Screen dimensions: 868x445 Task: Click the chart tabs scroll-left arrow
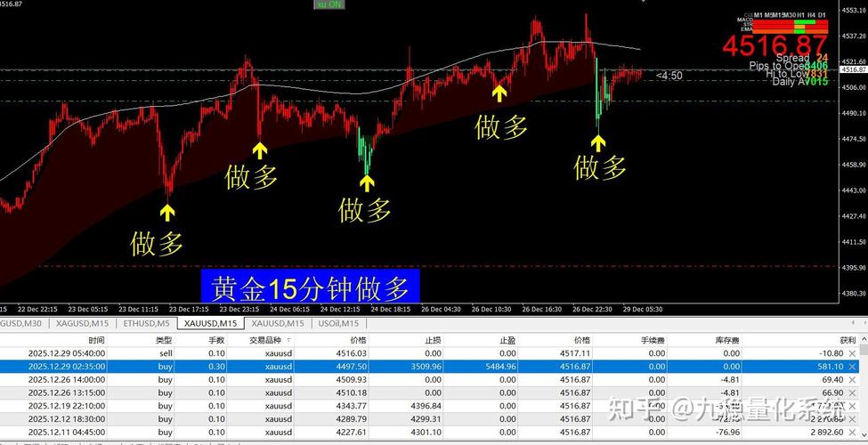pos(853,323)
